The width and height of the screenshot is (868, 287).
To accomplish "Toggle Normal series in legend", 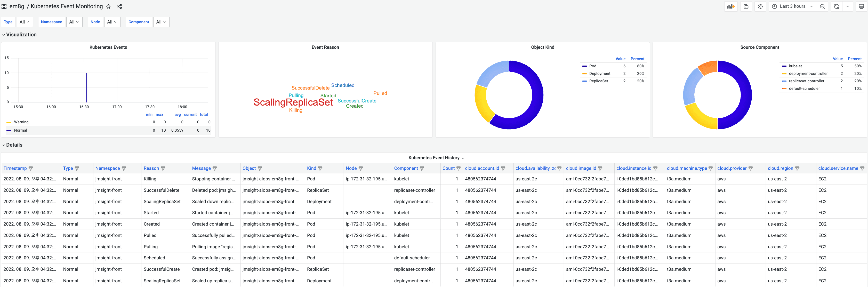I will coord(20,130).
